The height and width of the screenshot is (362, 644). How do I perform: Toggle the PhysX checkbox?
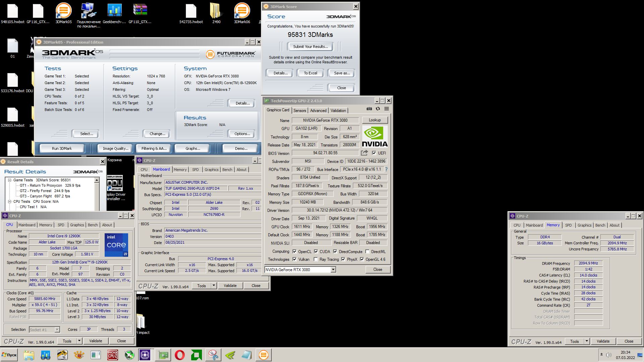pos(343,259)
